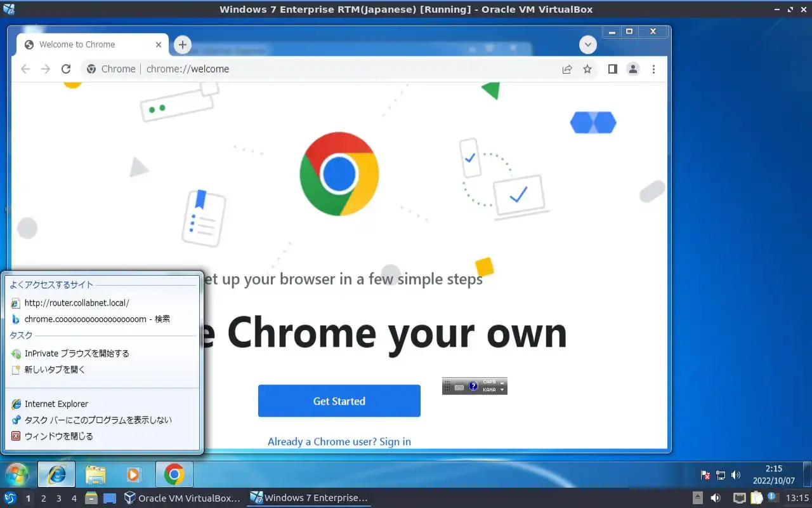Bookmark this tab with the star icon
Image resolution: width=812 pixels, height=508 pixels.
[587, 69]
